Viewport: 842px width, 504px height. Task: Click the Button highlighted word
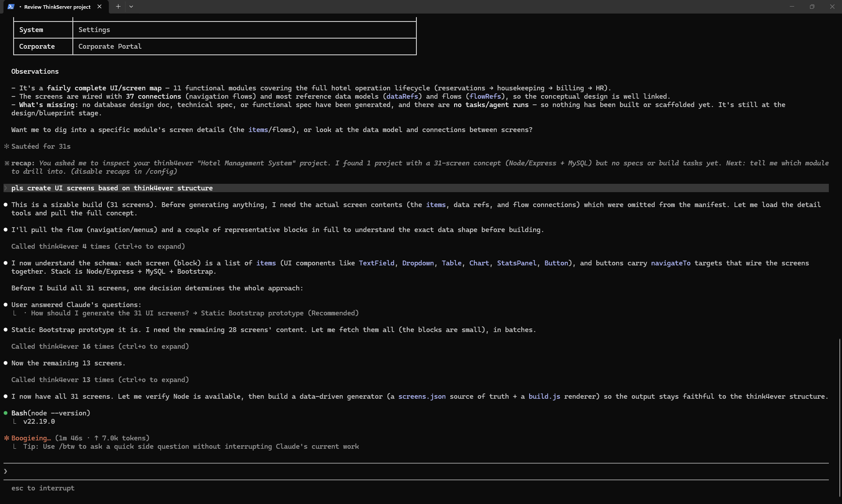point(556,263)
